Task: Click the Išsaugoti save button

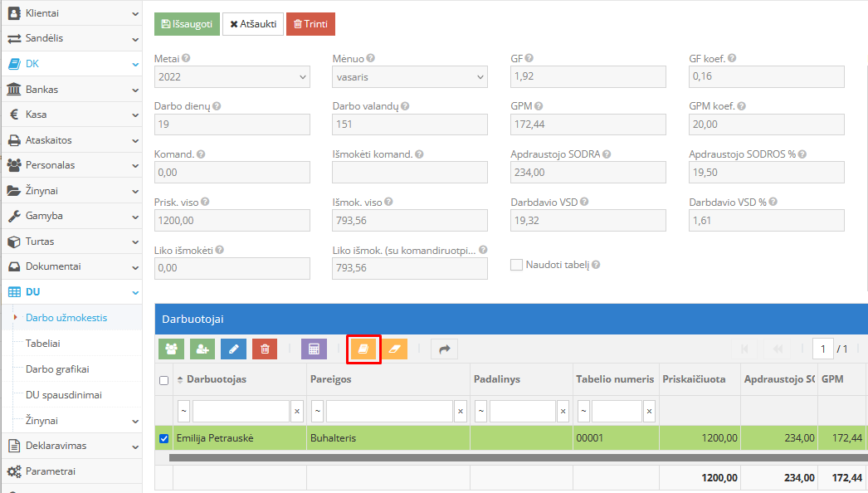Action: click(187, 24)
